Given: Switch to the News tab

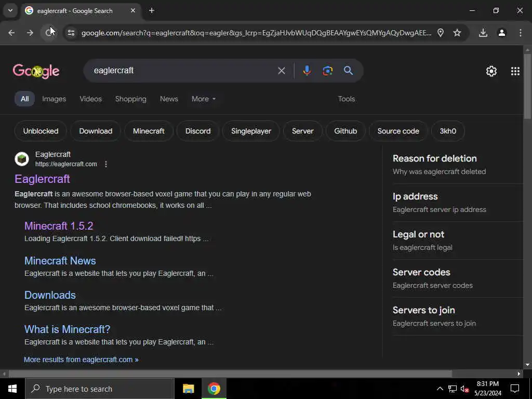Looking at the screenshot, I should pyautogui.click(x=169, y=99).
